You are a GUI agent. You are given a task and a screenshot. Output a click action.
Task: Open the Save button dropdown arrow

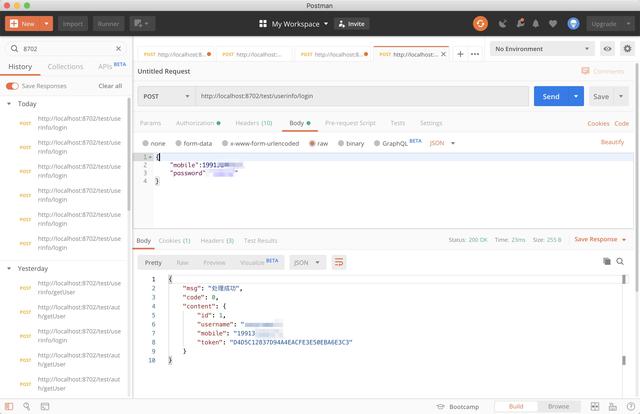(x=621, y=96)
